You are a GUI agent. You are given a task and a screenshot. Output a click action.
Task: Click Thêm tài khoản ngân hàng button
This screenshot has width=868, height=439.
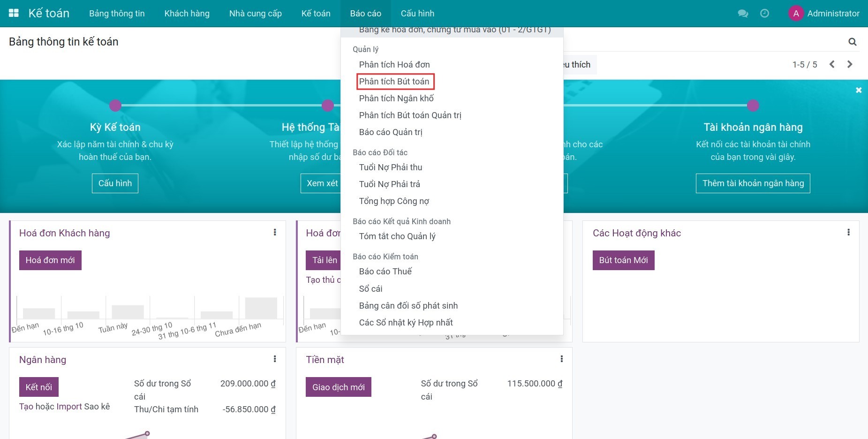tap(753, 183)
